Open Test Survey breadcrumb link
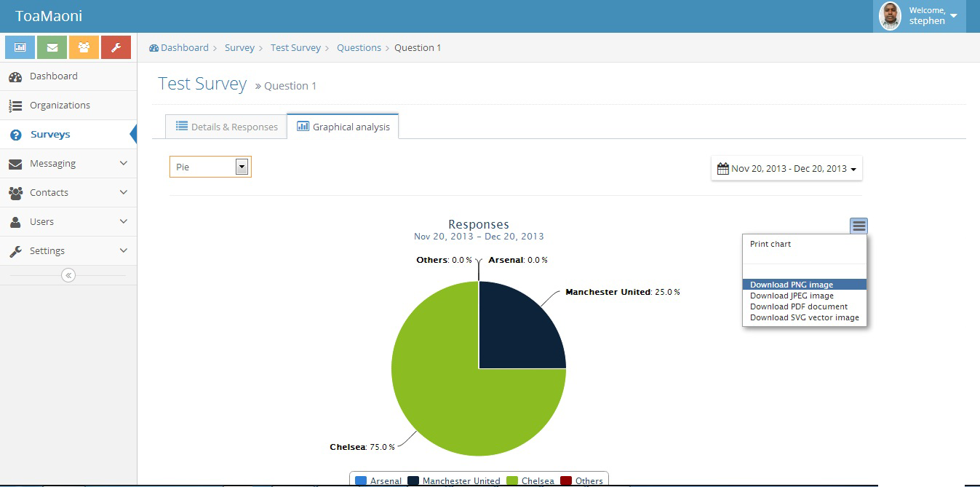The image size is (980, 487). tap(295, 48)
